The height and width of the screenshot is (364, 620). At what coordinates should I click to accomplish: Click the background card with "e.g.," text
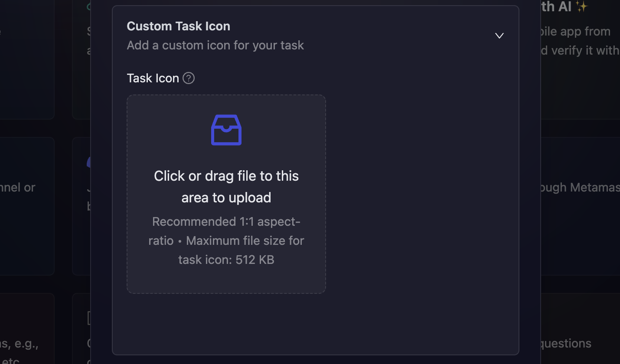click(20, 344)
